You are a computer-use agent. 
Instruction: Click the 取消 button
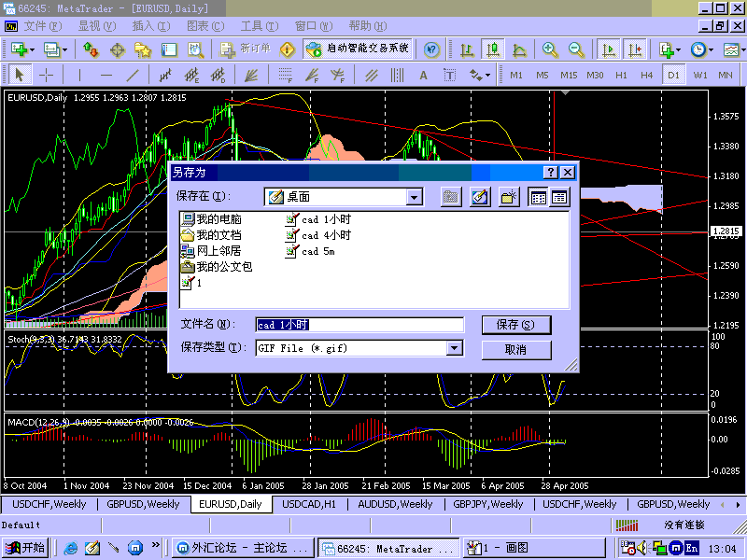tap(515, 349)
